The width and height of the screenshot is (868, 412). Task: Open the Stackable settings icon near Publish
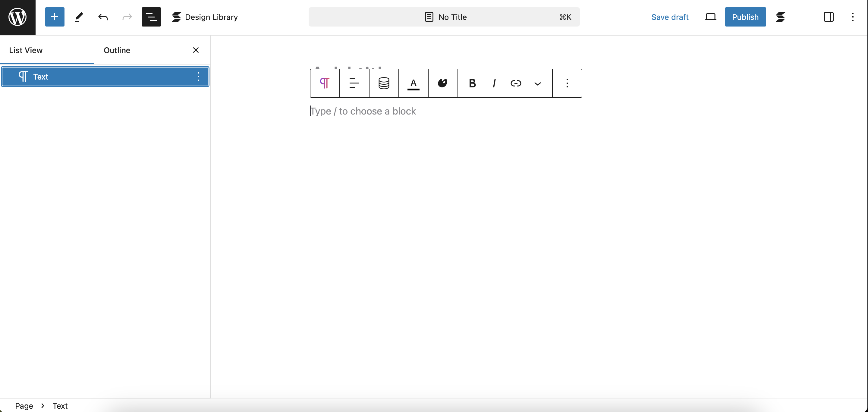(780, 17)
